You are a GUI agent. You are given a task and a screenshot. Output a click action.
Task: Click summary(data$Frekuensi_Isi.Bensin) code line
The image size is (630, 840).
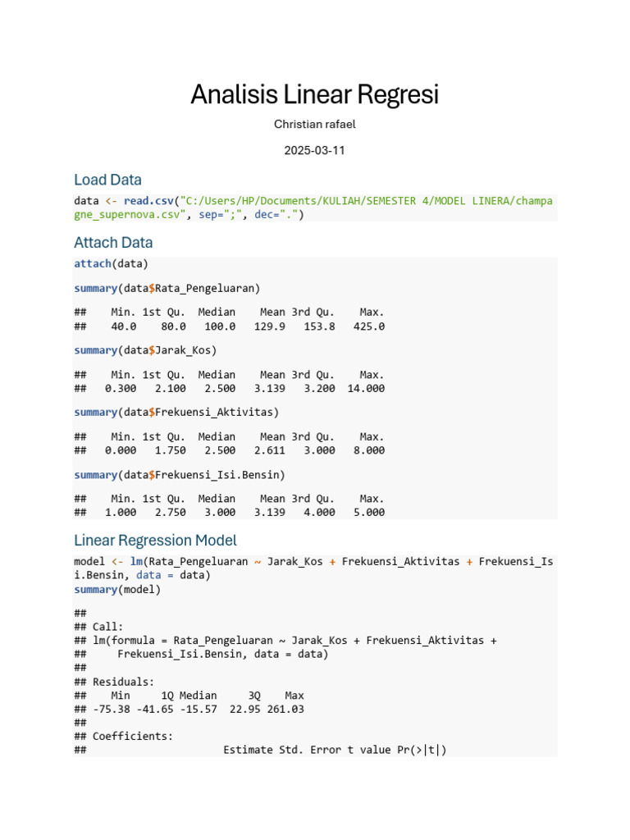pos(180,475)
